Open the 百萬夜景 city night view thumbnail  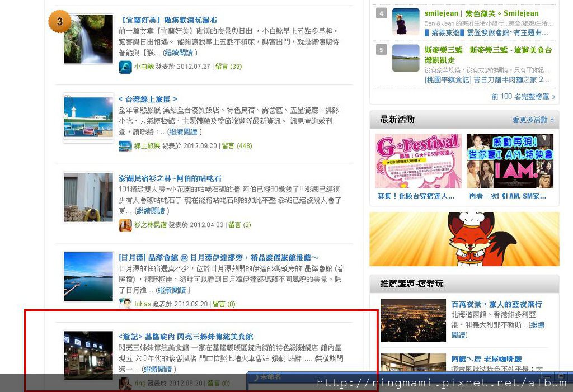tap(414, 320)
